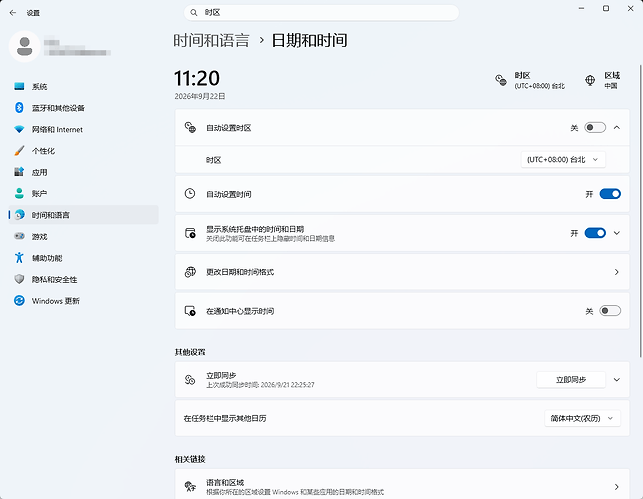This screenshot has height=499, width=643.
Task: Select 账户 label in sidebar
Action: (x=39, y=194)
